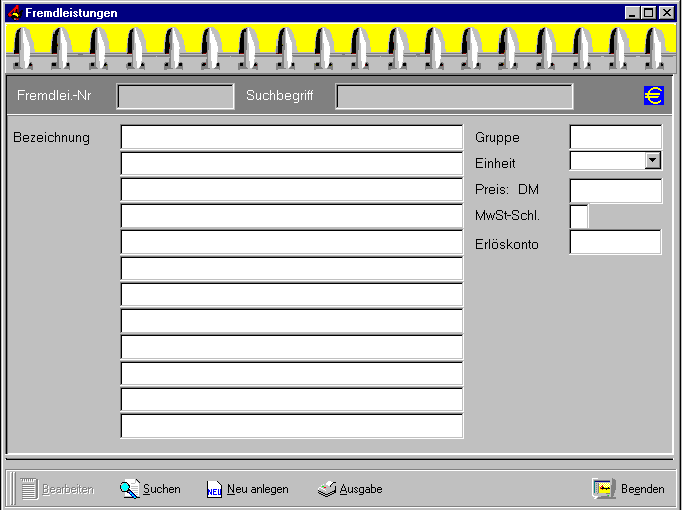683x510 pixels.
Task: Click the Euro currency icon
Action: [654, 96]
